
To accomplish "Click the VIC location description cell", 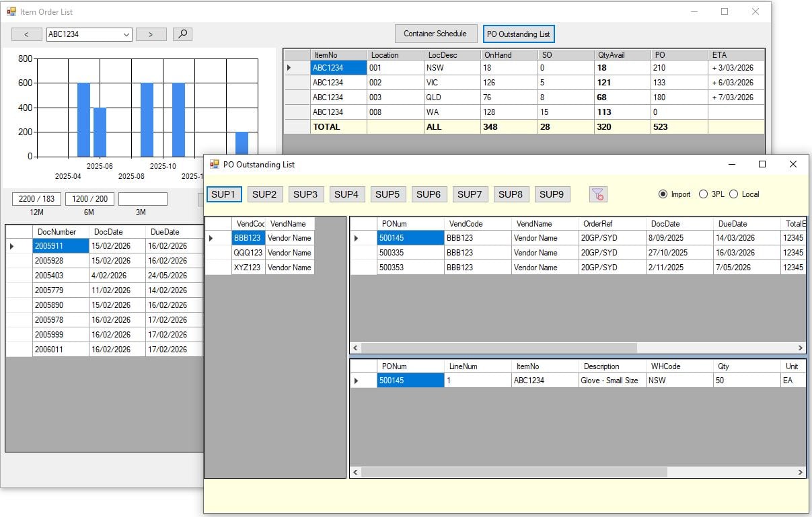I will 452,83.
